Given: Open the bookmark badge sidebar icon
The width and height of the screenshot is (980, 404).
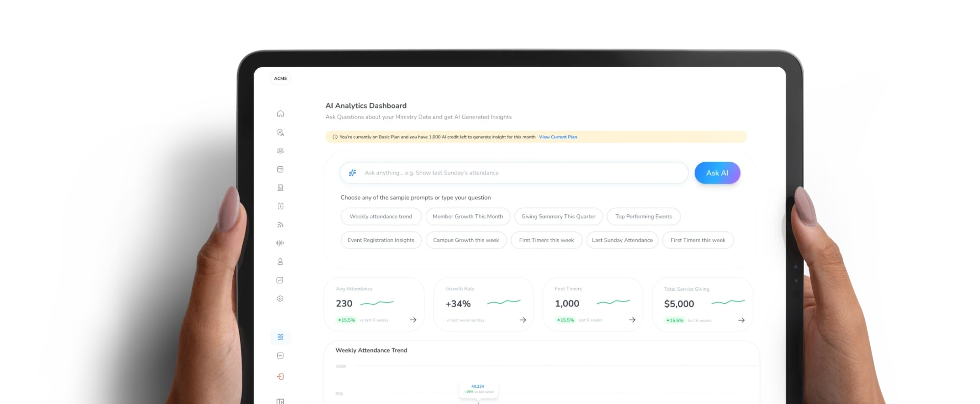Looking at the screenshot, I should 280,206.
